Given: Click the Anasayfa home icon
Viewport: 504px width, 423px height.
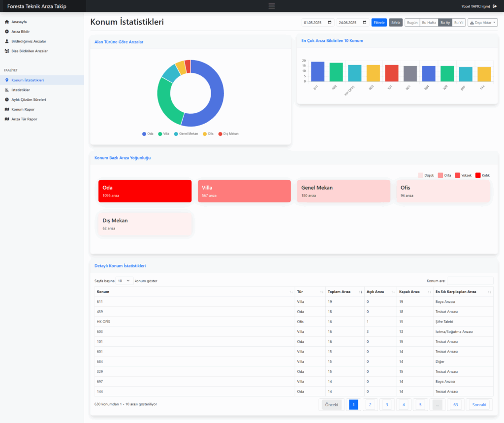Looking at the screenshot, I should [x=7, y=22].
